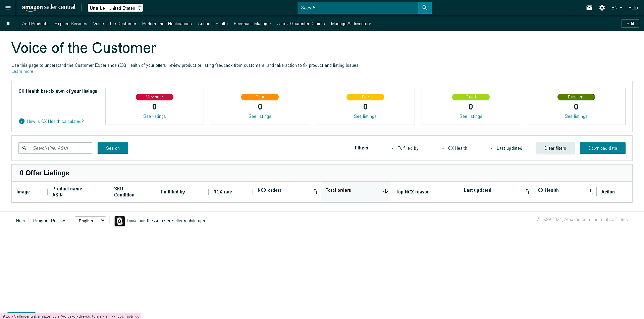The width and height of the screenshot is (644, 319).
Task: Click the Action column header
Action: coord(608,192)
